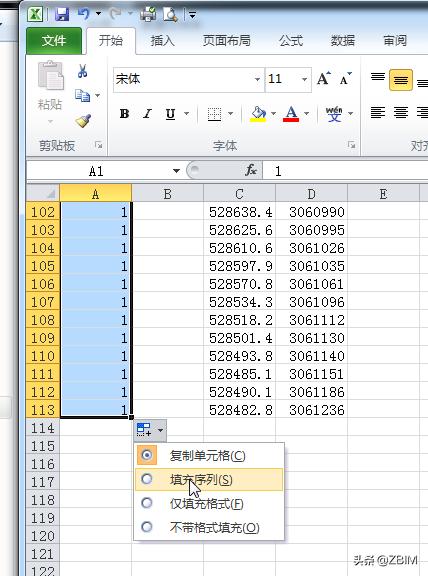
Task: Apply red font color A
Action: 291,114
